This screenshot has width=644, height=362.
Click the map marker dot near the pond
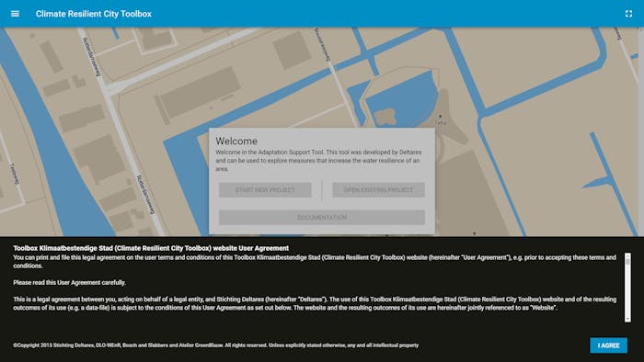440,117
